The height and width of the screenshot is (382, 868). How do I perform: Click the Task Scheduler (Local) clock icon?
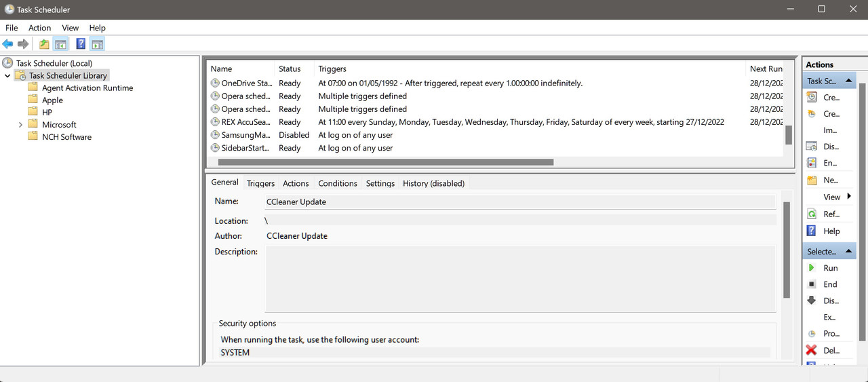click(7, 63)
